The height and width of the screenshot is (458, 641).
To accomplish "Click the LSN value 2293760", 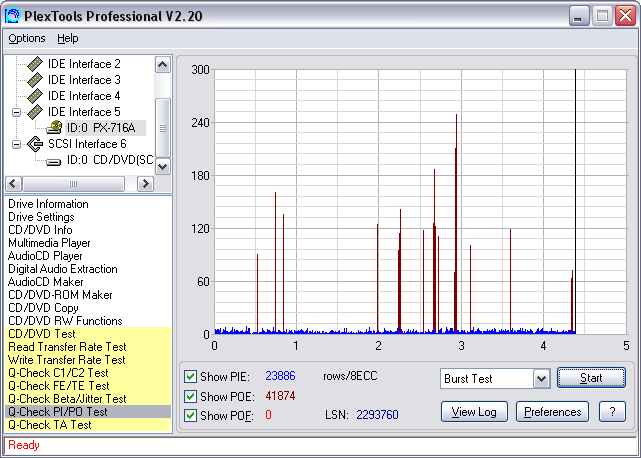I will [377, 415].
